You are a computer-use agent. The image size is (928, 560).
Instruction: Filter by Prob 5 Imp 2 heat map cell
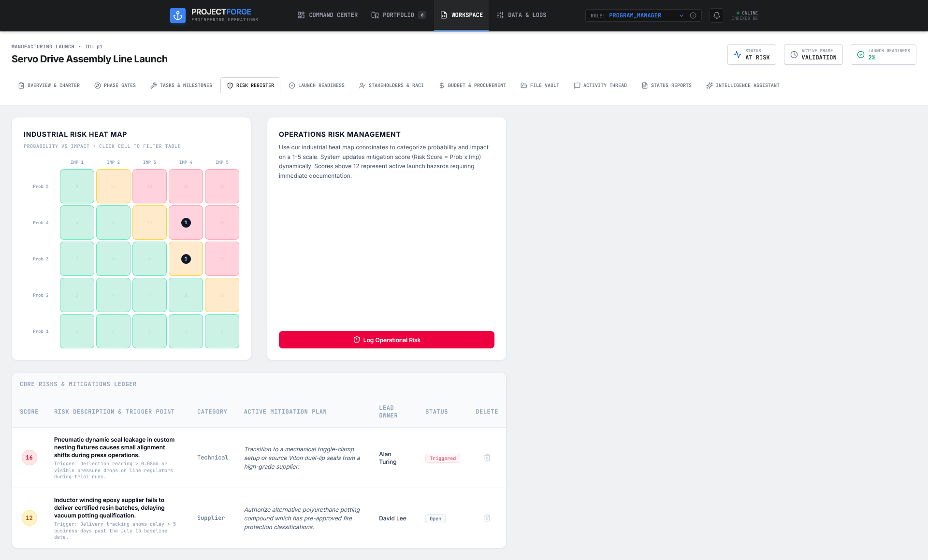113,187
